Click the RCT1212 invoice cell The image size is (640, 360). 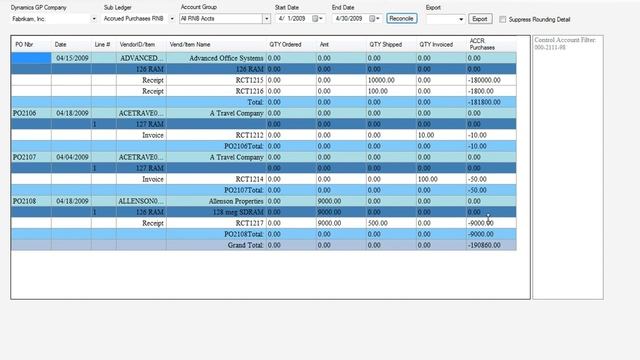coord(216,136)
